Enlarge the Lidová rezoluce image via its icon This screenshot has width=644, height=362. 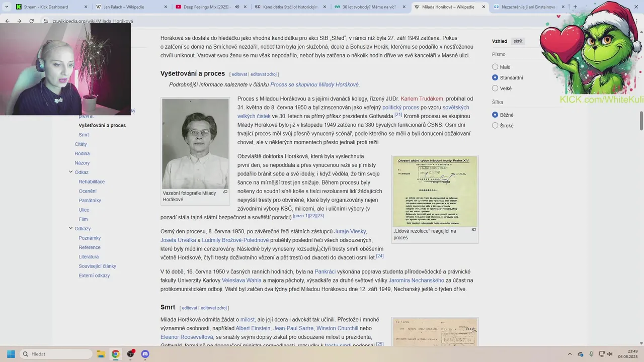[473, 230]
